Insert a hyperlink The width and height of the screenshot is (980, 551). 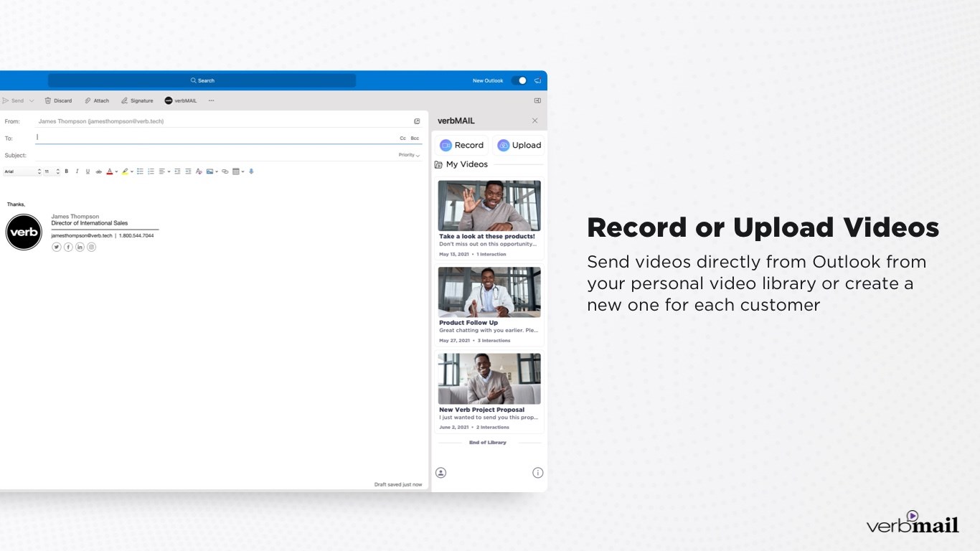tap(225, 171)
